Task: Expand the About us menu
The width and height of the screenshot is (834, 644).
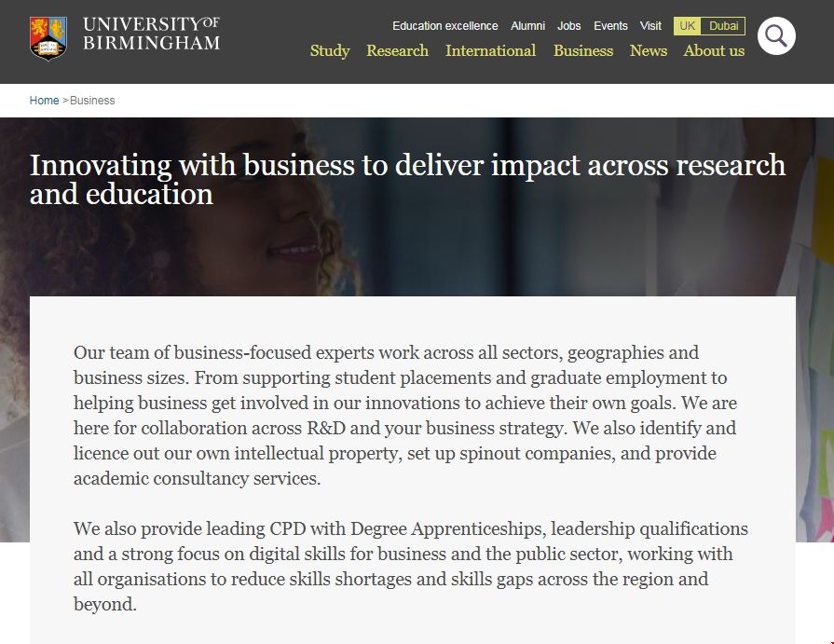Action: (x=714, y=51)
